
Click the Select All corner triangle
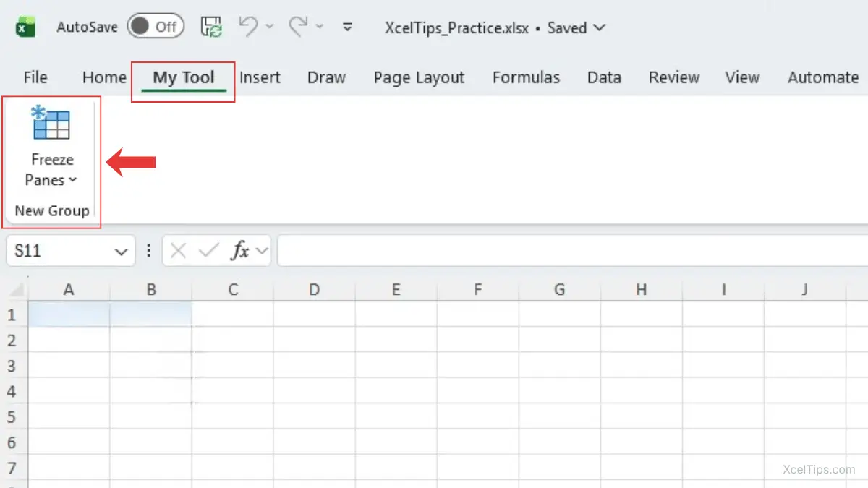coord(16,290)
